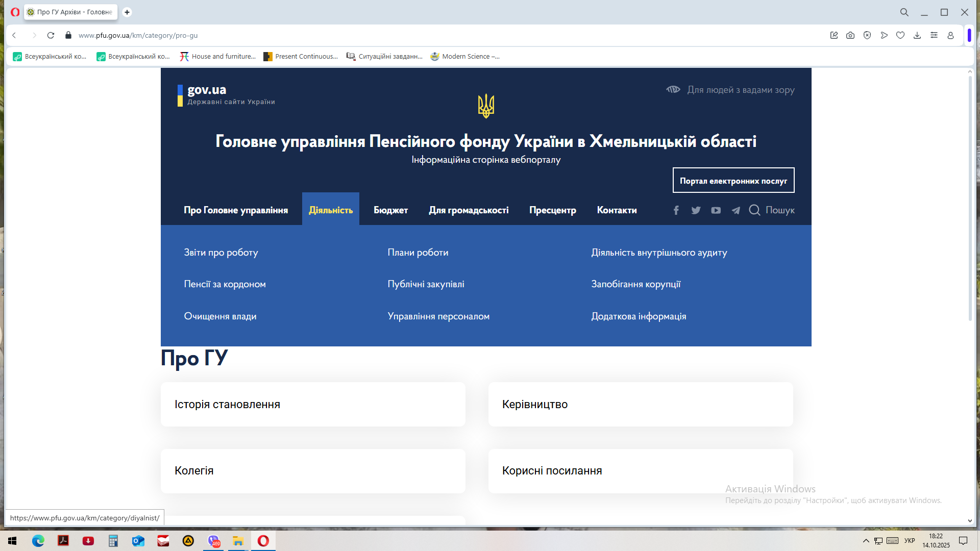Image resolution: width=980 pixels, height=551 pixels.
Task: Open the Telegram channel icon
Action: pyautogui.click(x=736, y=210)
